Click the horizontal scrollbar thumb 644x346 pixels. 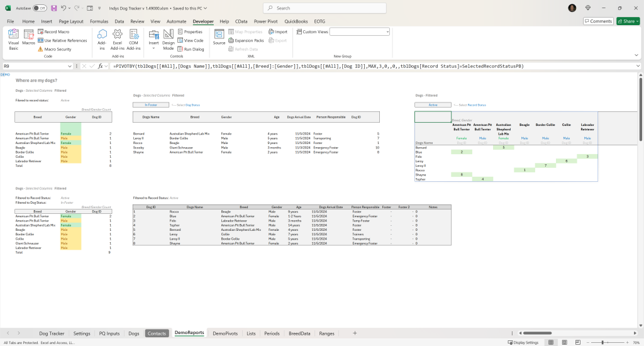coord(537,333)
